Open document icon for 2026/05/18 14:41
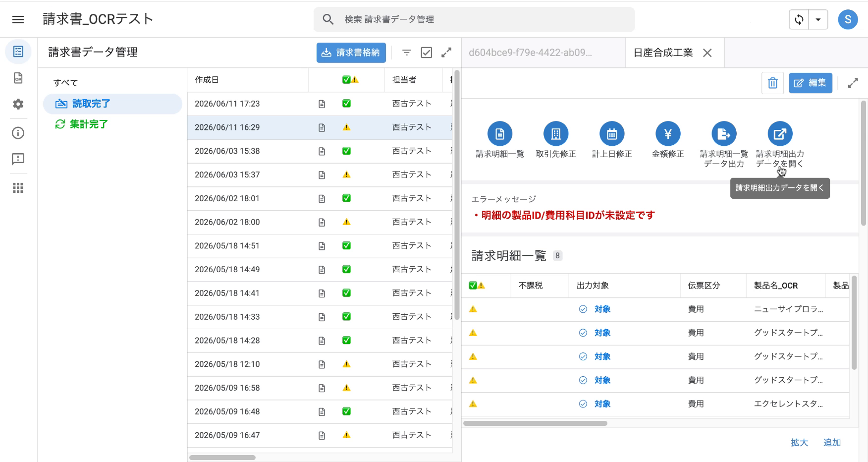The image size is (868, 462). click(x=322, y=293)
